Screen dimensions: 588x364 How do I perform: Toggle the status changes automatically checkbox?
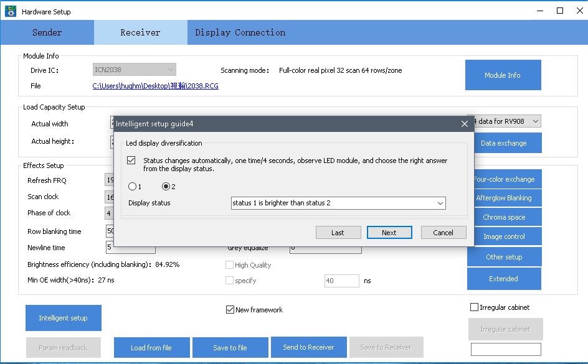[131, 161]
